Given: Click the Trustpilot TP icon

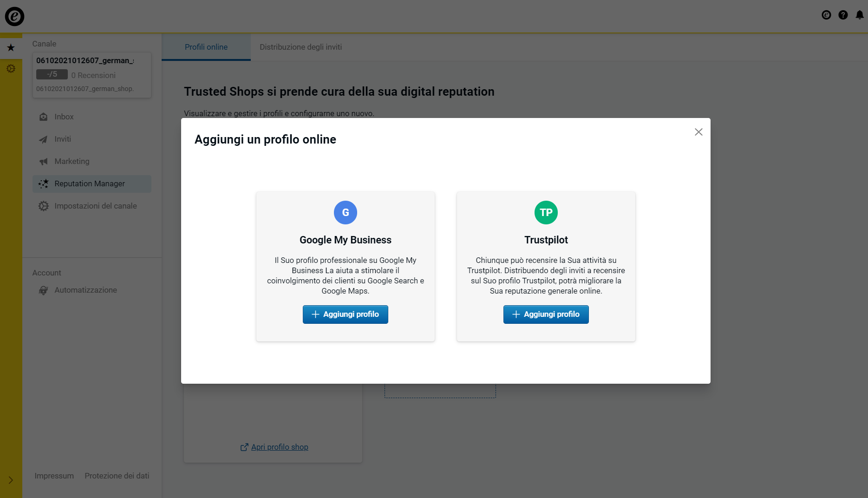Looking at the screenshot, I should [546, 212].
